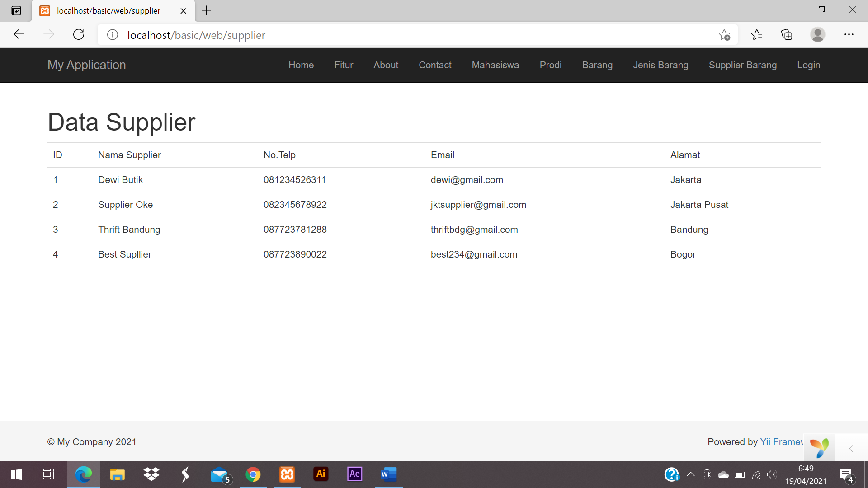
Task: Open a new browser tab
Action: click(207, 10)
